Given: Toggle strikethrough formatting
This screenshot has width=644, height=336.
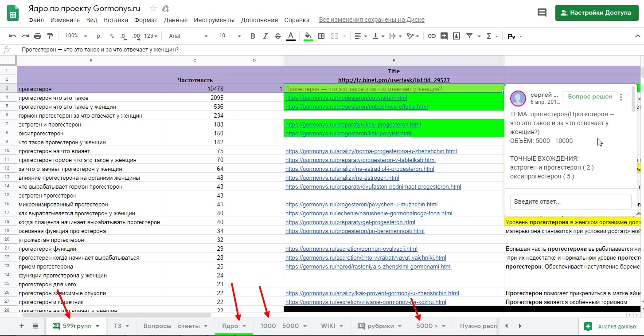Looking at the screenshot, I should pos(278,36).
